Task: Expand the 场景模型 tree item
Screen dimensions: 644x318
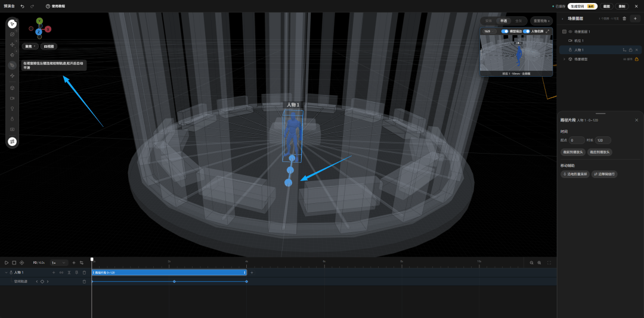Action: click(564, 59)
